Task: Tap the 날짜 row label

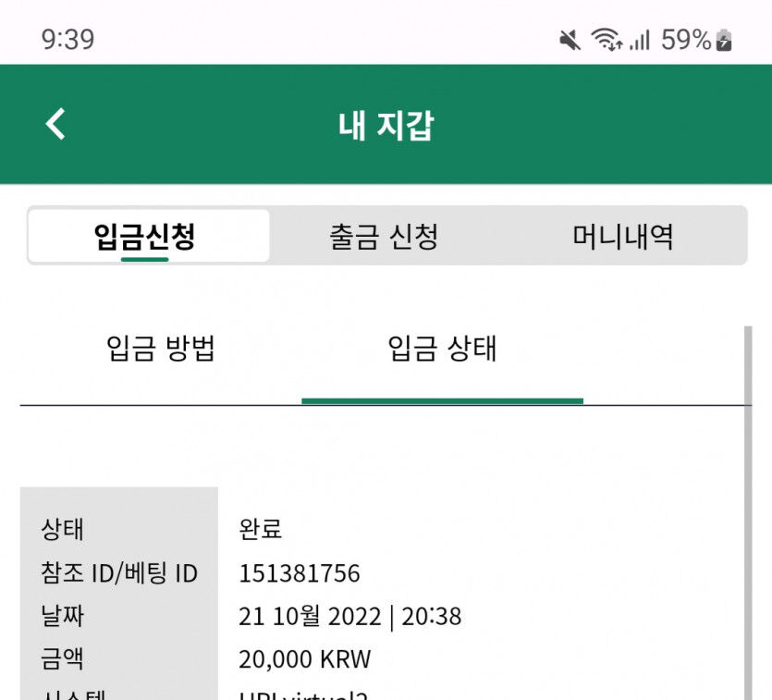Action: click(x=63, y=617)
